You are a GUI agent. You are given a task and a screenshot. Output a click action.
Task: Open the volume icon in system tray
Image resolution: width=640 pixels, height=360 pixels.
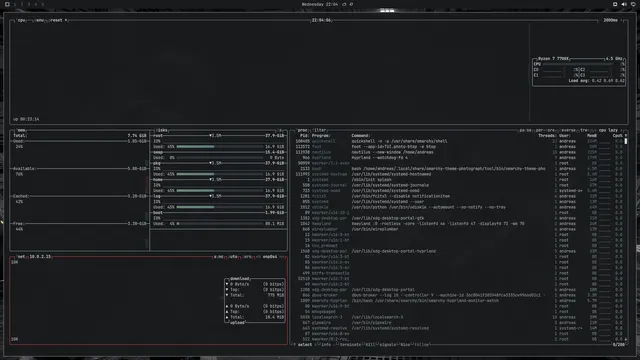point(624,4)
